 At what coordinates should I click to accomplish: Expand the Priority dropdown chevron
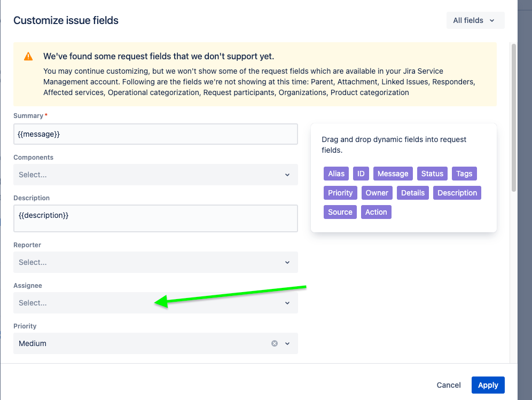pos(287,343)
